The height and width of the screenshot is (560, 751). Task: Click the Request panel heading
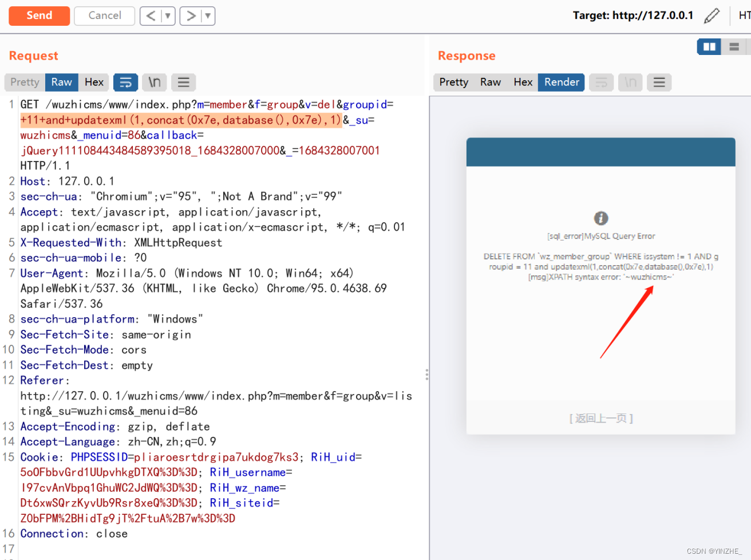point(34,56)
